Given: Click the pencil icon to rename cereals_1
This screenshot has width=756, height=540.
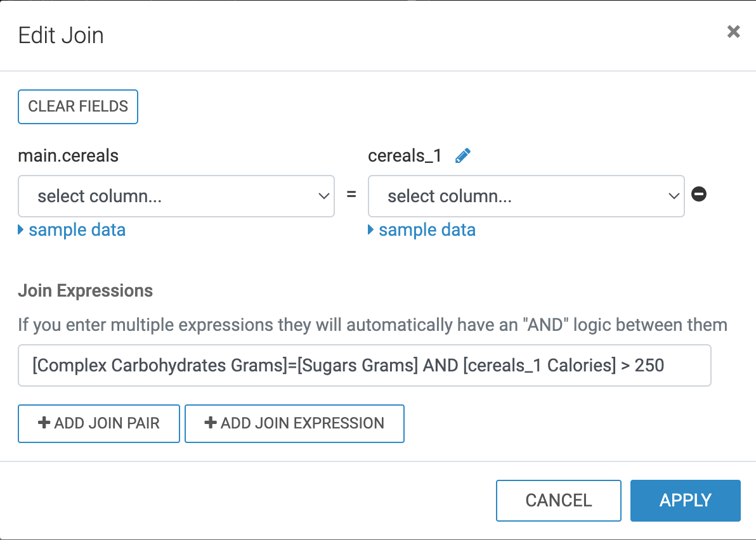Looking at the screenshot, I should tap(463, 156).
